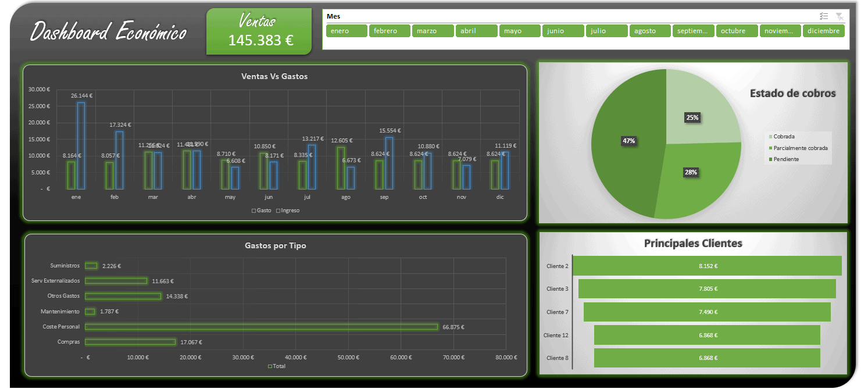Select the Cliente 2 bar 8.152 €
The height and width of the screenshot is (389, 868).
708,266
